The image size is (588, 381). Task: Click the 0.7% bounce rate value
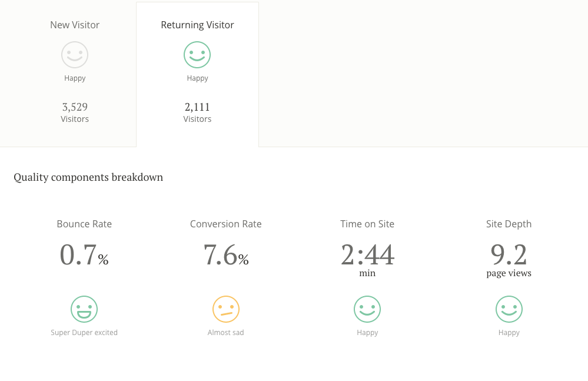84,254
